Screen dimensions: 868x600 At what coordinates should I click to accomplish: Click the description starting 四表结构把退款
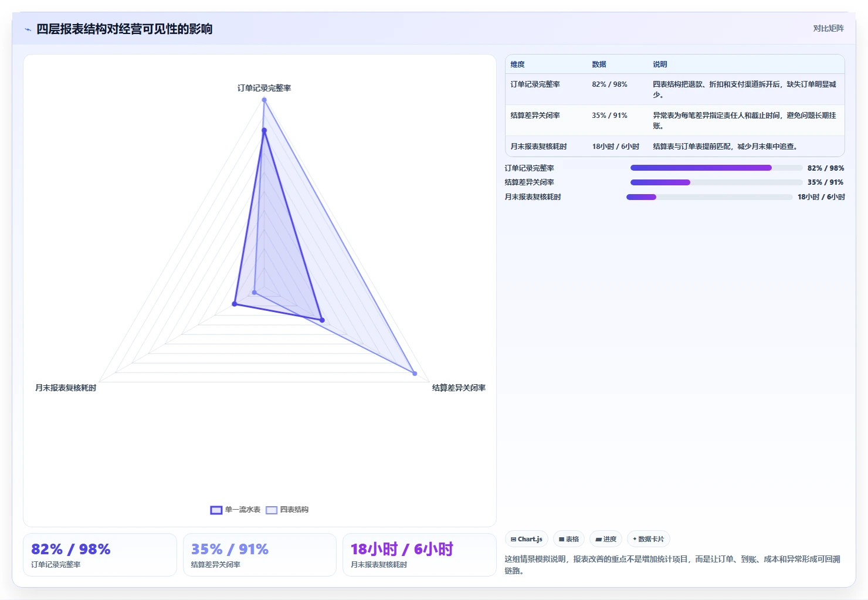click(x=745, y=89)
